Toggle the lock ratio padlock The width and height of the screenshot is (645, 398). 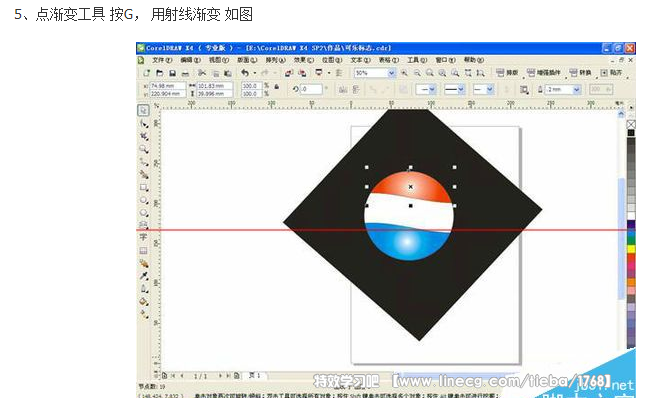coord(276,87)
